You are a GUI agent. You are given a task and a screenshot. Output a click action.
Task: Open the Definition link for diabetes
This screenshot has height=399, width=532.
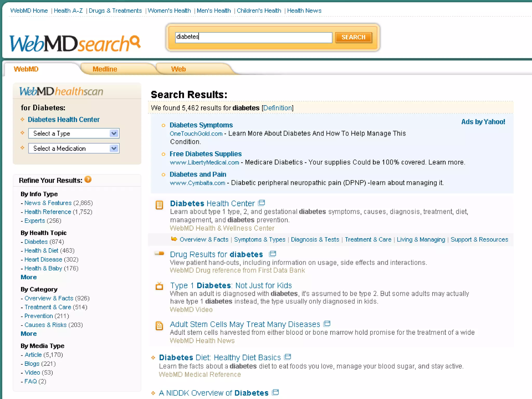(277, 108)
